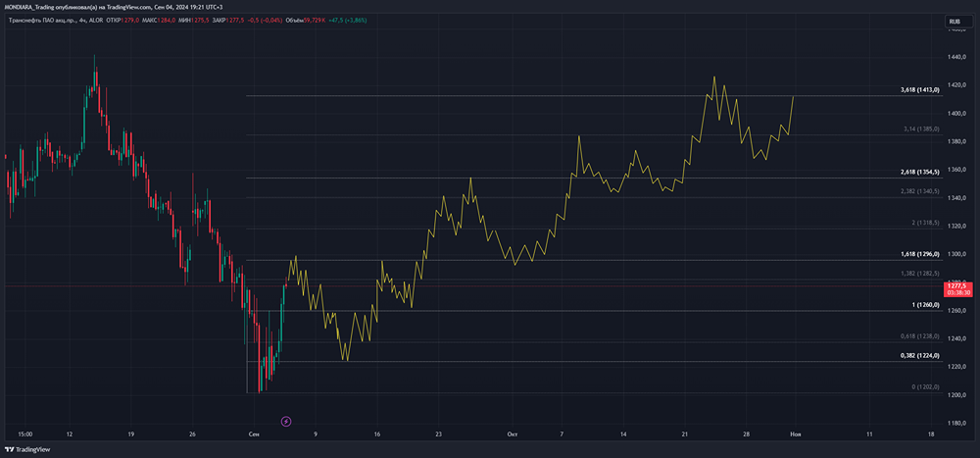Click the 1220,0 price axis label
980x458 pixels.
956,367
